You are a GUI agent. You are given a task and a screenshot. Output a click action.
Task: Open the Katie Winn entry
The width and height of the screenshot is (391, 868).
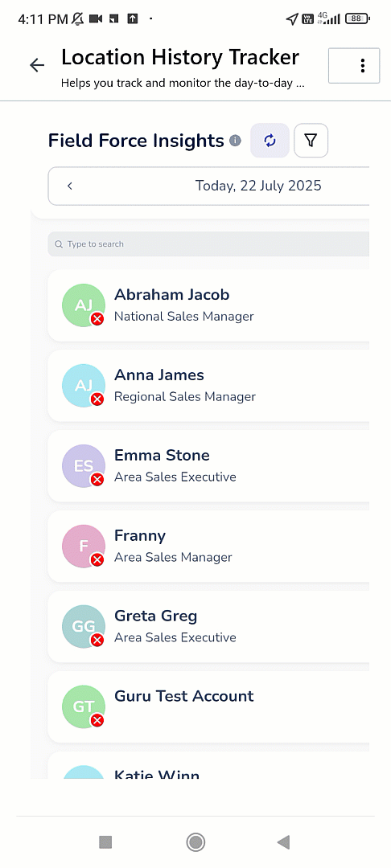(208, 765)
